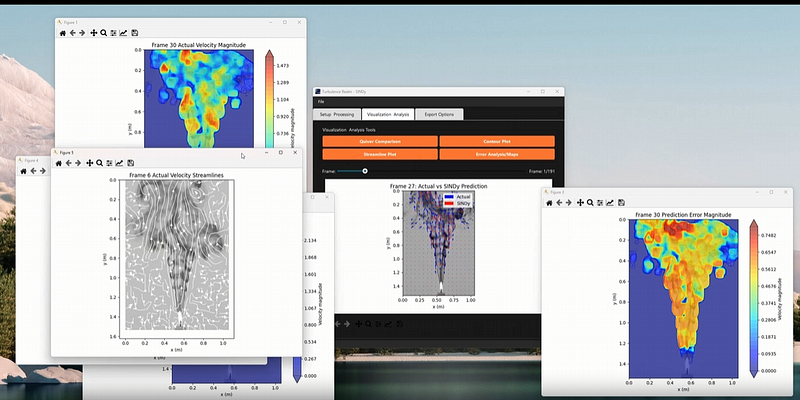Click the error contour plot in Figure 3
The height and width of the screenshot is (400, 800).
pyautogui.click(x=683, y=298)
